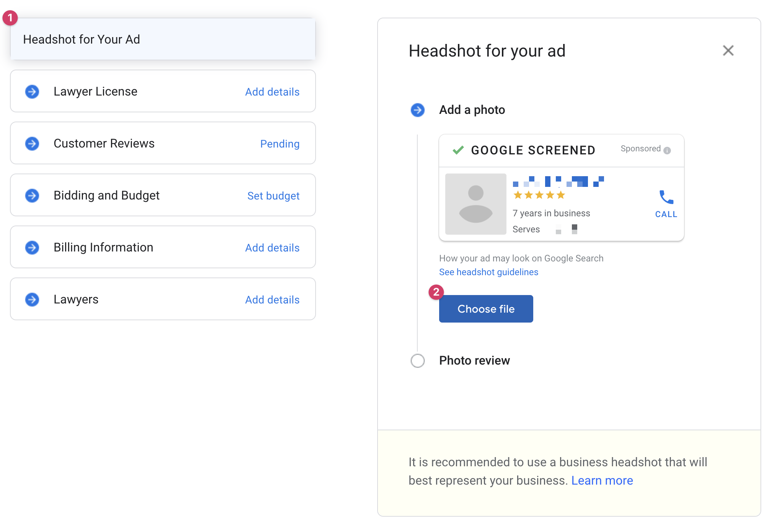775x532 pixels.
Task: Open Pending status for Customer Reviews
Action: [x=280, y=144]
